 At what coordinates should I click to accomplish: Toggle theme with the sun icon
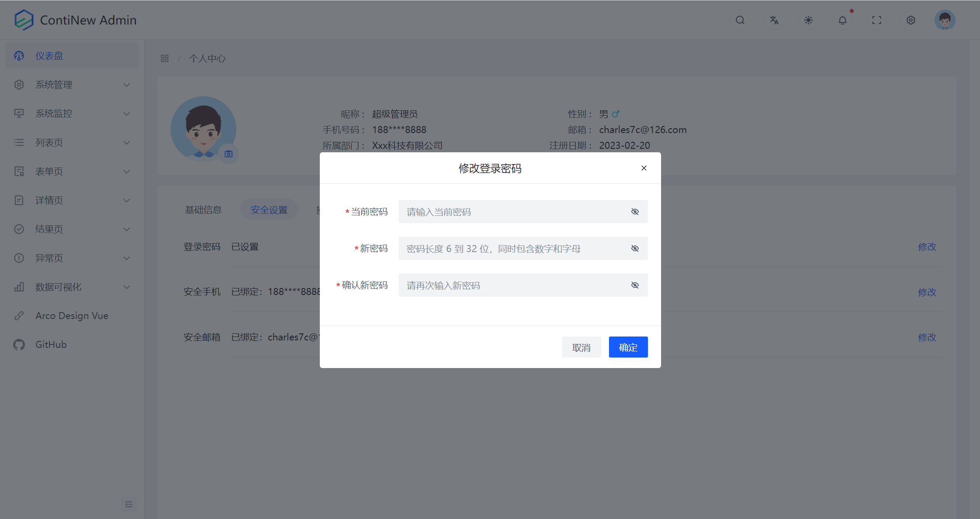point(808,20)
